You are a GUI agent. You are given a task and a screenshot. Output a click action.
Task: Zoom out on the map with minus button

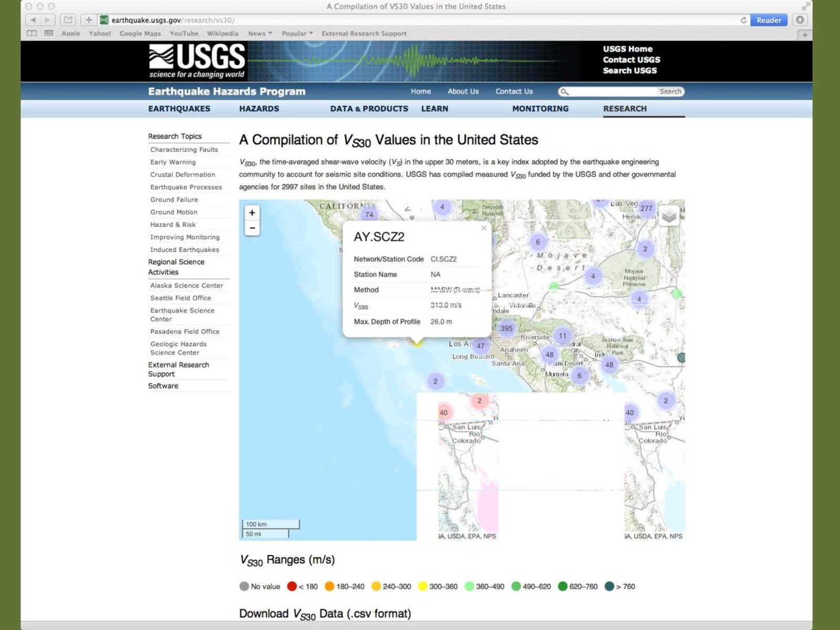252,228
